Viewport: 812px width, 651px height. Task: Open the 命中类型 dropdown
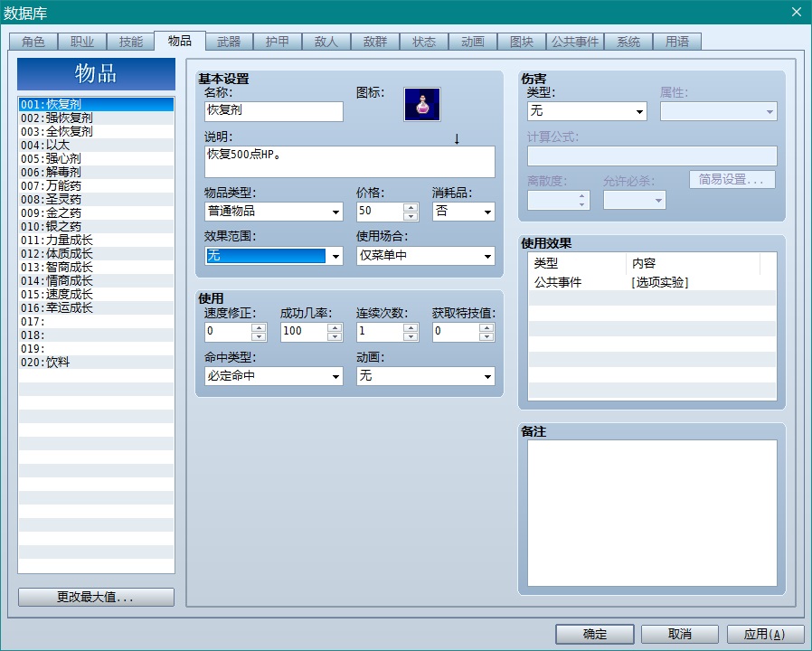pyautogui.click(x=273, y=376)
